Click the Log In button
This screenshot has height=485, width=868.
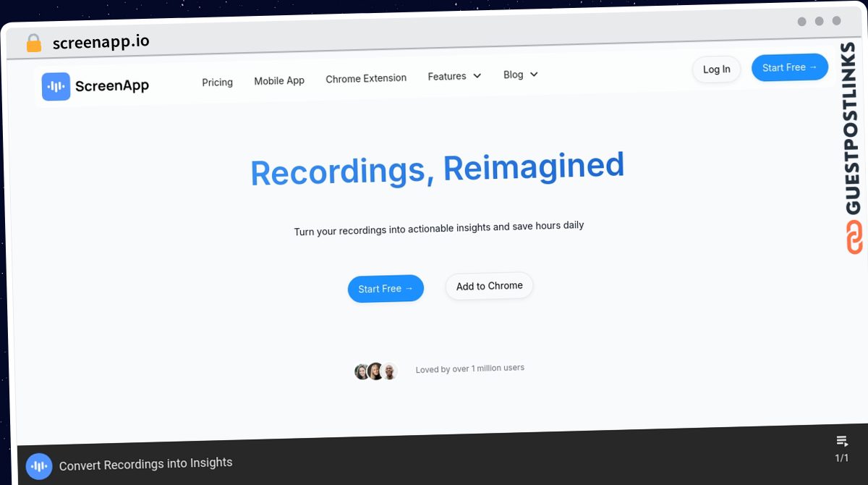tap(716, 69)
